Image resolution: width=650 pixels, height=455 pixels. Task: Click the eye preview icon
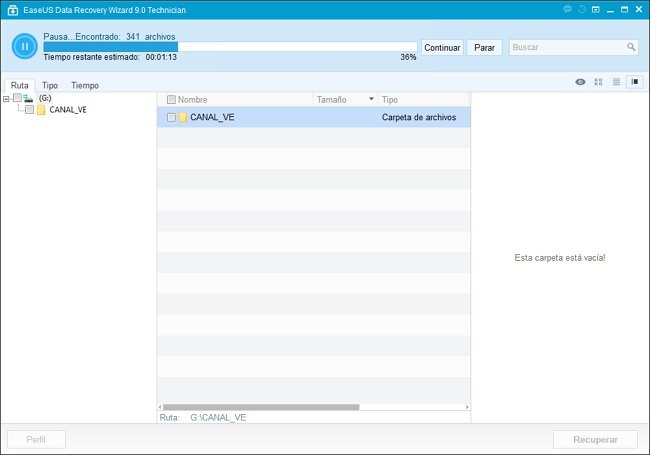click(x=580, y=82)
